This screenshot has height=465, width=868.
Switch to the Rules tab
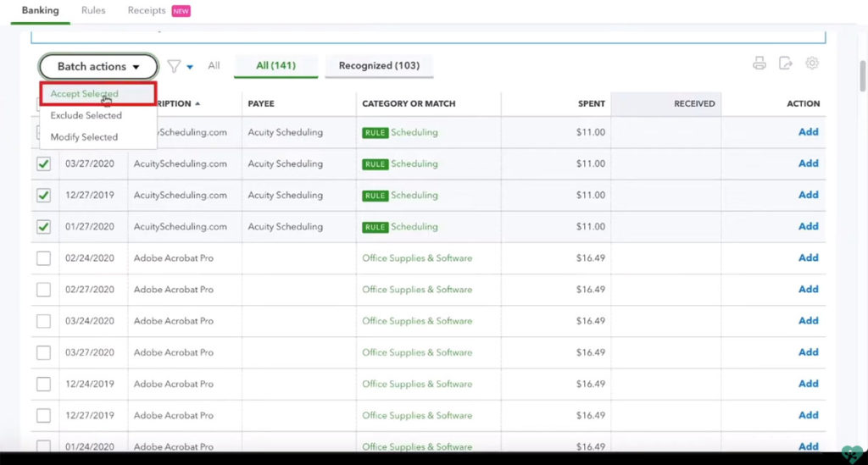tap(93, 10)
